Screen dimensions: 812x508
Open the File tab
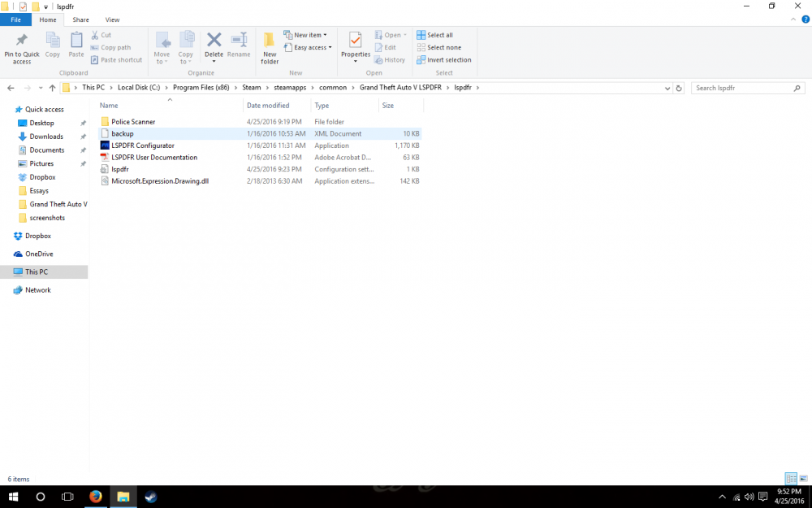[x=15, y=20]
